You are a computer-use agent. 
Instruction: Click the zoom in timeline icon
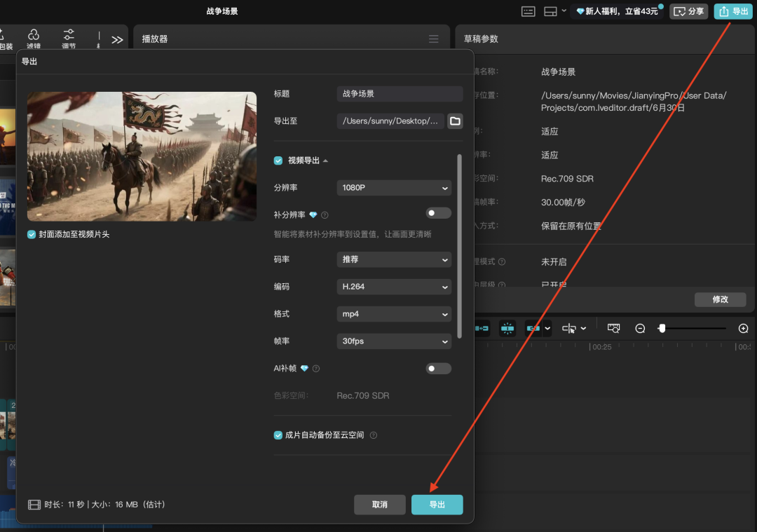[x=743, y=328]
